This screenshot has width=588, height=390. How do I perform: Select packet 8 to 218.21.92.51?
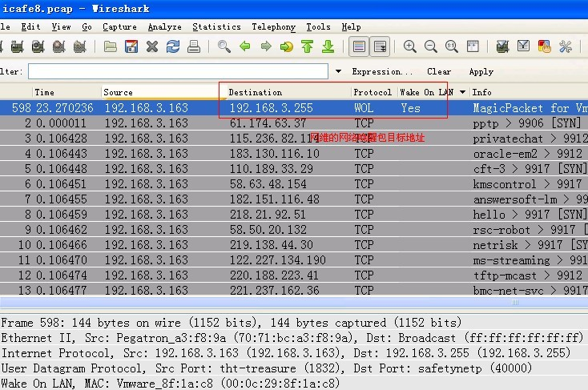point(294,215)
